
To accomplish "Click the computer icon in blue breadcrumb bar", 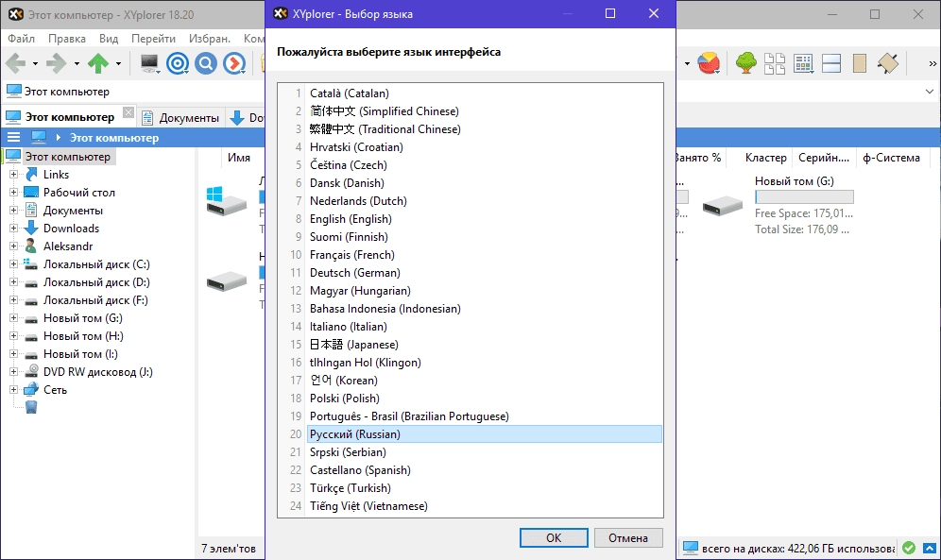I will 39,137.
